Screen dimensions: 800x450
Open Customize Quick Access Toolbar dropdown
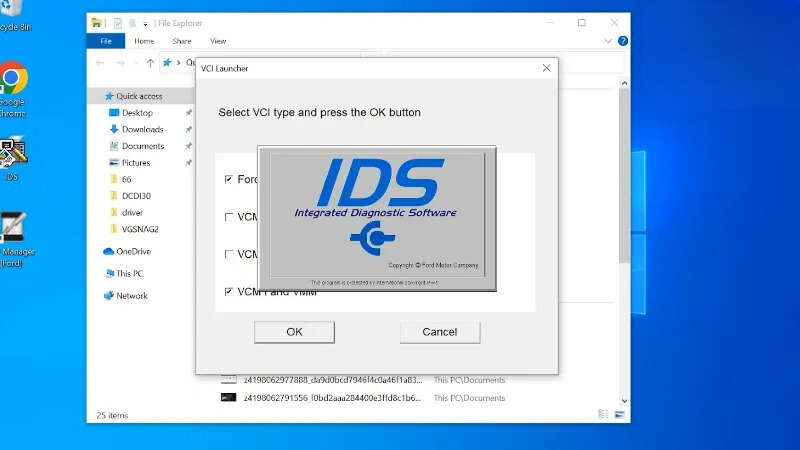(145, 23)
